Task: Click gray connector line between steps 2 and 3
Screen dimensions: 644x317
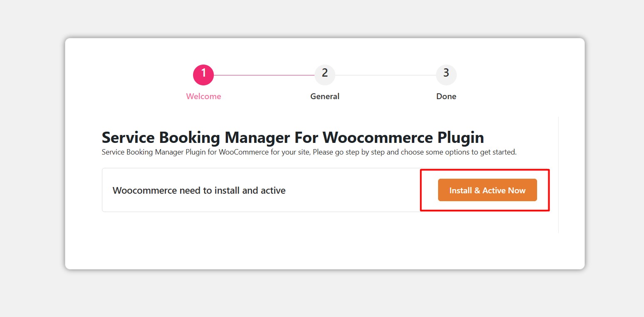Action: click(385, 75)
